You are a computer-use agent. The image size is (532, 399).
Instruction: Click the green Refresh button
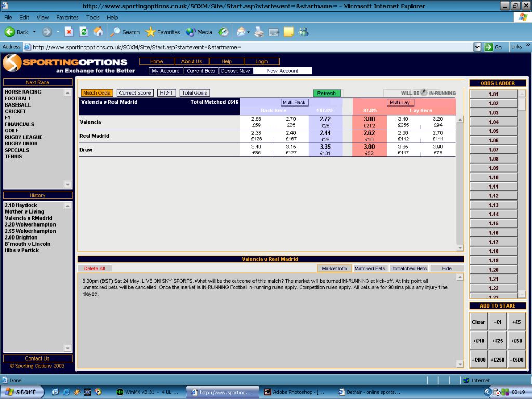coord(326,93)
